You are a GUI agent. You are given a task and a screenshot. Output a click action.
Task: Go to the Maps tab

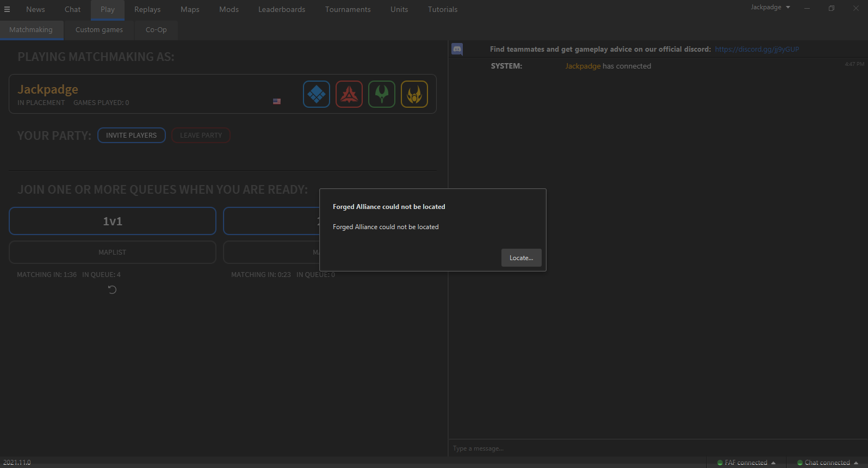[190, 9]
